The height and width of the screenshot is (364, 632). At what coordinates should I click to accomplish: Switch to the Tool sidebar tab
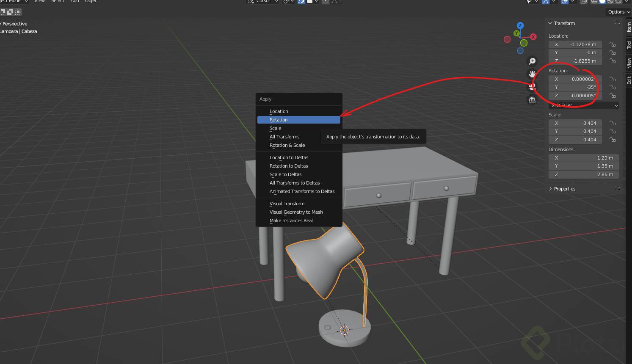coord(629,44)
